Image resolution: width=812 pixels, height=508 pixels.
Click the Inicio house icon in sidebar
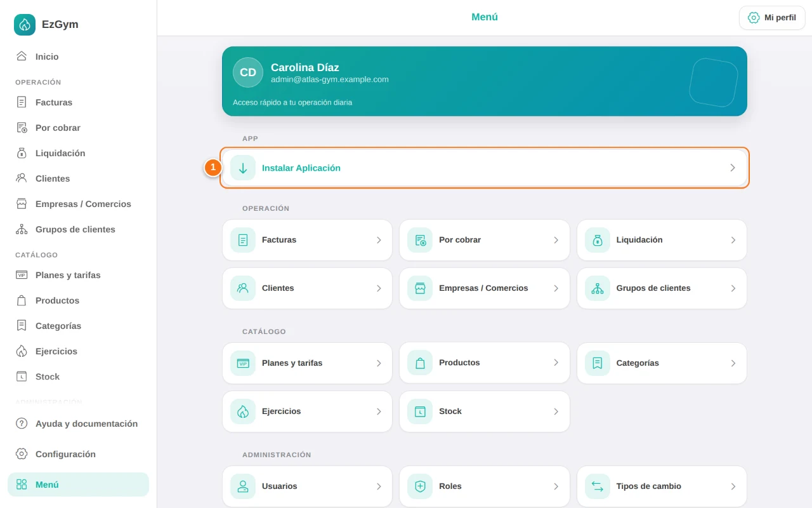tap(22, 57)
